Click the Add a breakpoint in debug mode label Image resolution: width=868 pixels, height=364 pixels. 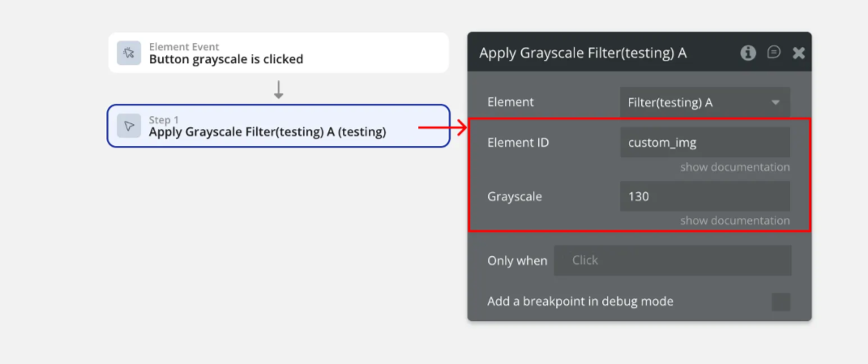579,302
